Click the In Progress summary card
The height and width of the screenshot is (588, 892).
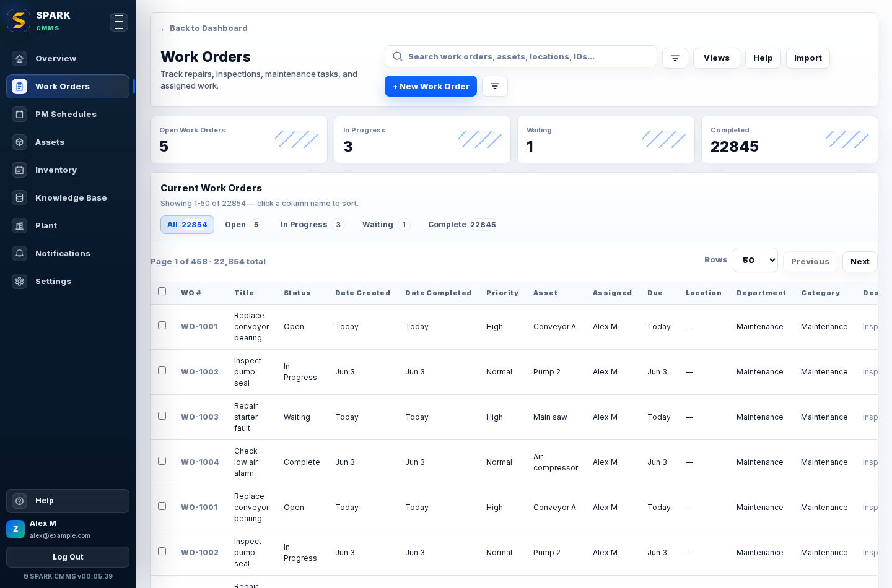tap(422, 140)
